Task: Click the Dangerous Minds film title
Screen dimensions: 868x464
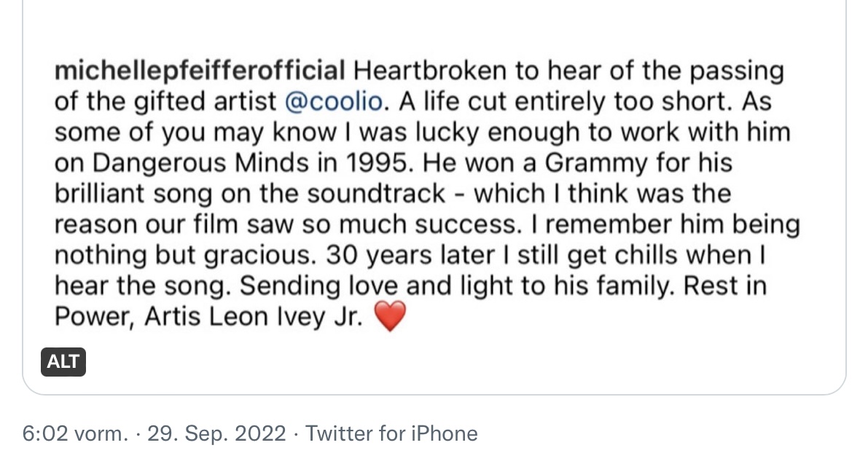Action: (x=200, y=163)
